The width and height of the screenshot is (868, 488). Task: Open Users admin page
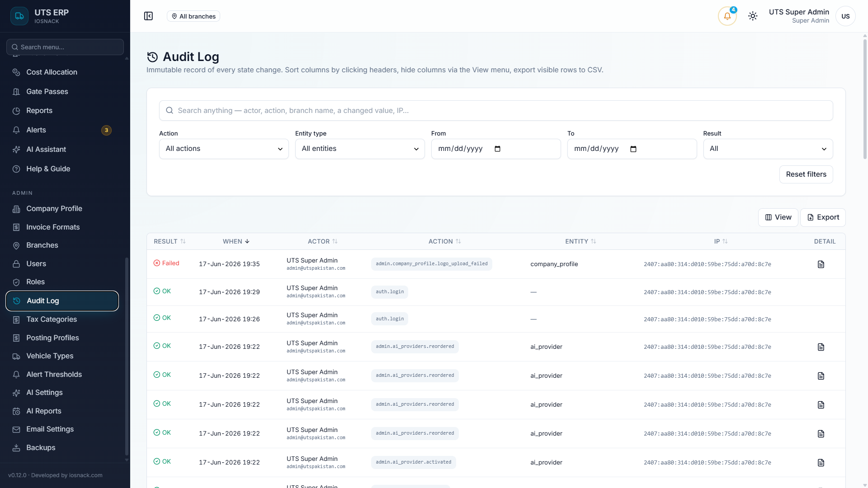point(62,264)
